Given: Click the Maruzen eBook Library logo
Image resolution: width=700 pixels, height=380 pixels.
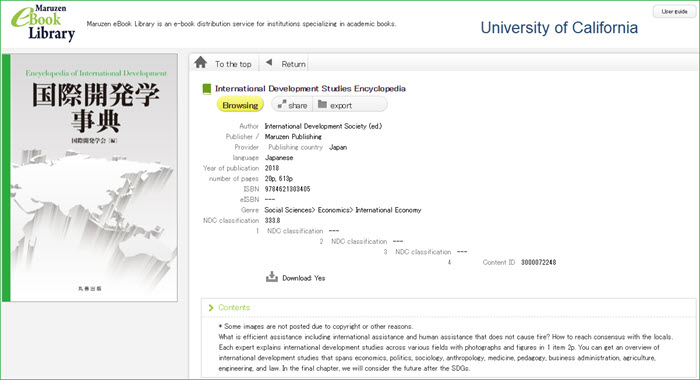Looking at the screenshot, I should pos(43,23).
